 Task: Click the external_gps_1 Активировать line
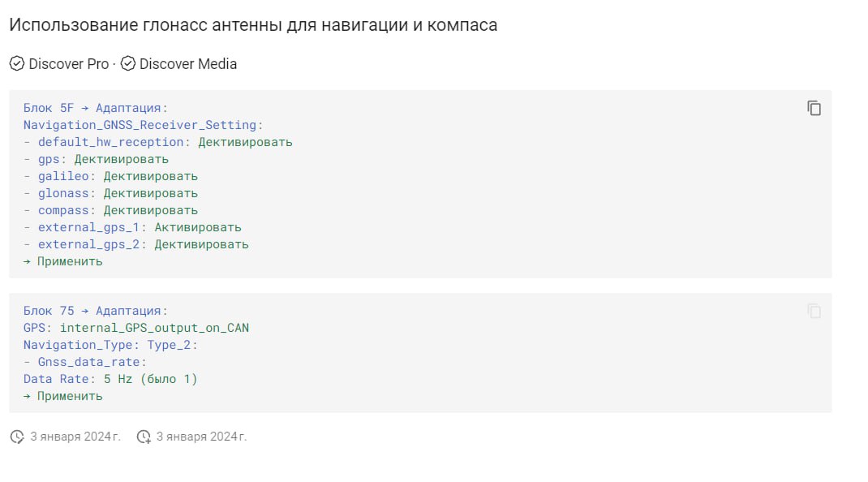132,227
